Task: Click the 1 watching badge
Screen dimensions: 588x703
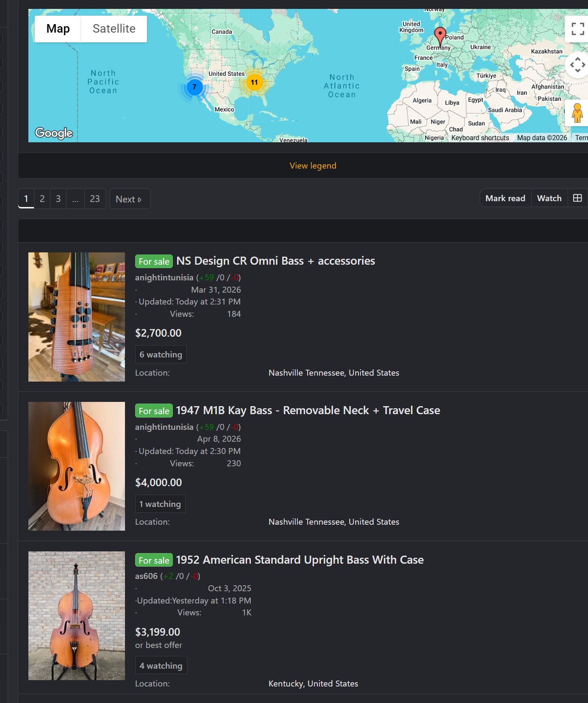Action: [x=160, y=504]
